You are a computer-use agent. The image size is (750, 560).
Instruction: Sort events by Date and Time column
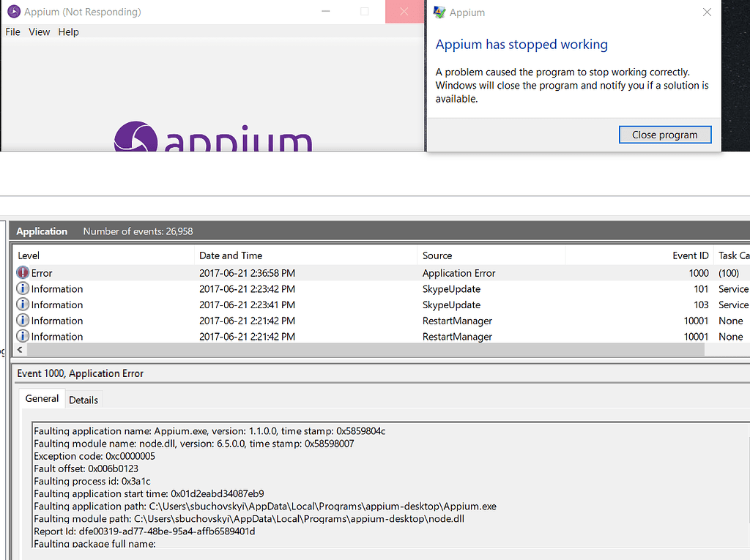tap(306, 255)
